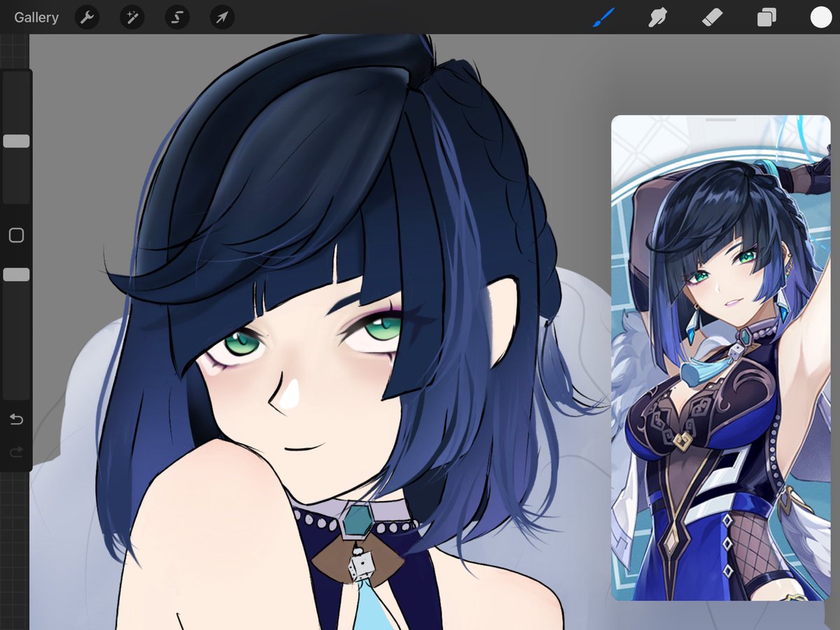
Task: Select the Smudge finger tool
Action: 657,17
